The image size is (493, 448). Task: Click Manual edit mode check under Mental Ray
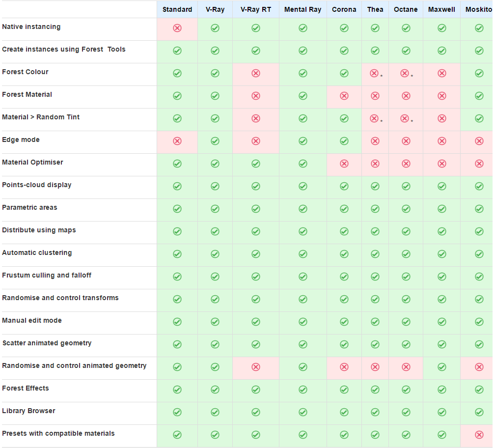303,322
